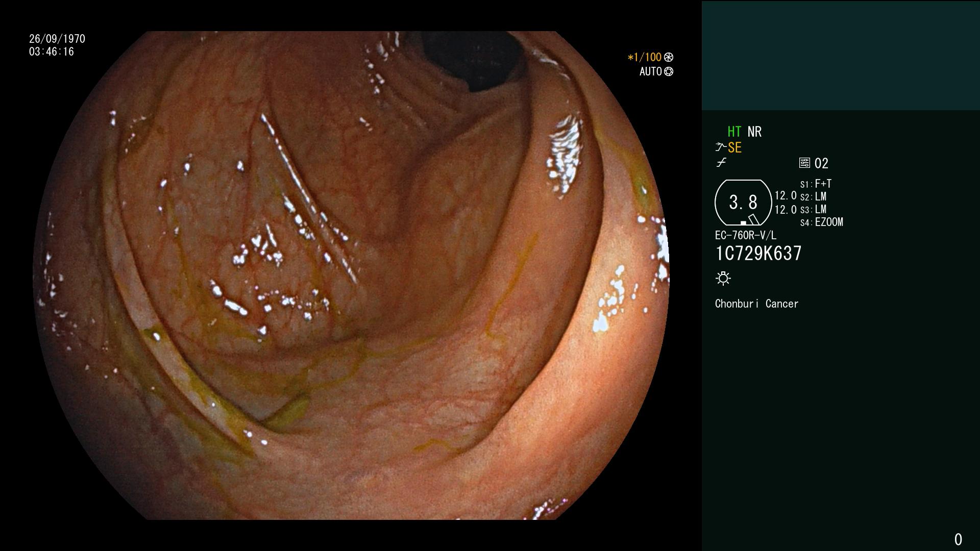The width and height of the screenshot is (980, 551).
Task: Click the image counter 0 at bottom corner
Action: [958, 539]
